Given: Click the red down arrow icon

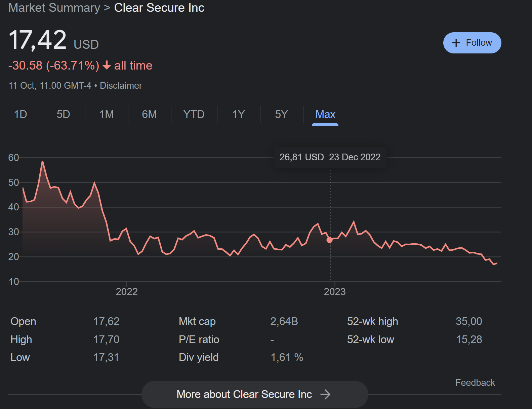Looking at the screenshot, I should [107, 65].
